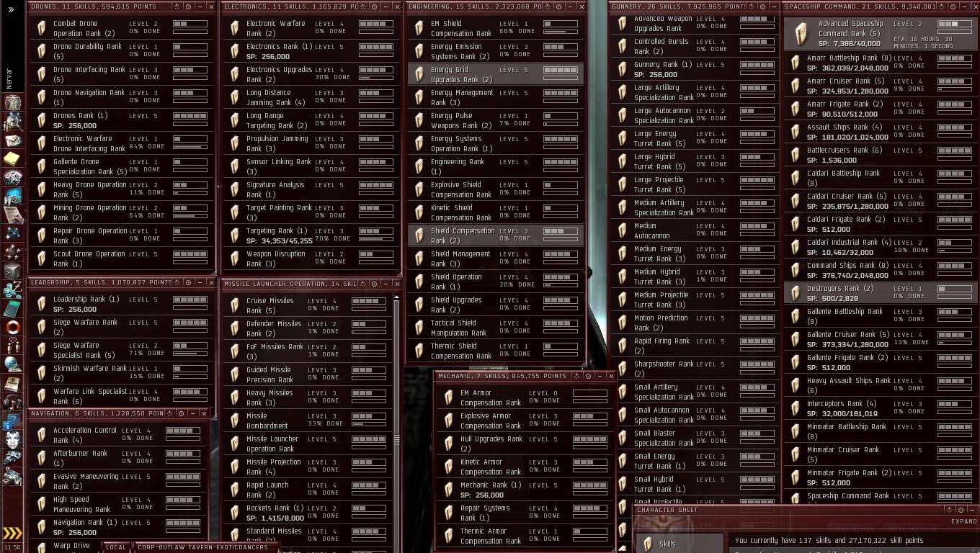The width and height of the screenshot is (980, 553).
Task: Select the Cruise Missiles skill row
Action: [308, 305]
